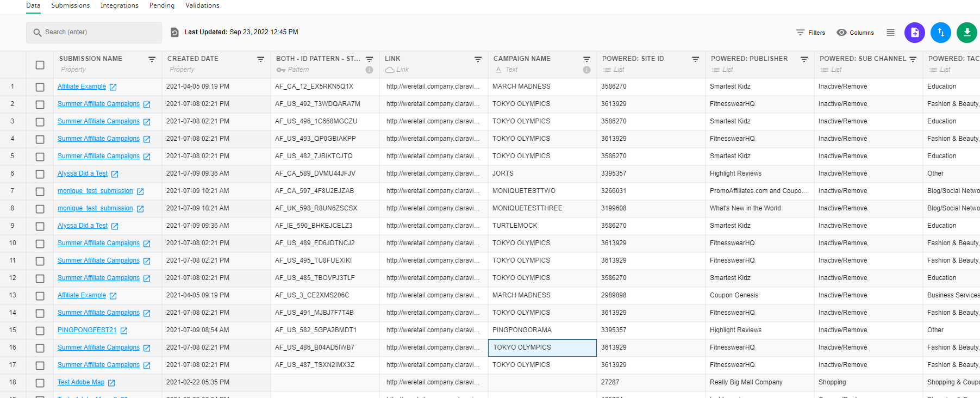Check the box for row 16
Screen dimensions: 980x398
click(x=40, y=348)
